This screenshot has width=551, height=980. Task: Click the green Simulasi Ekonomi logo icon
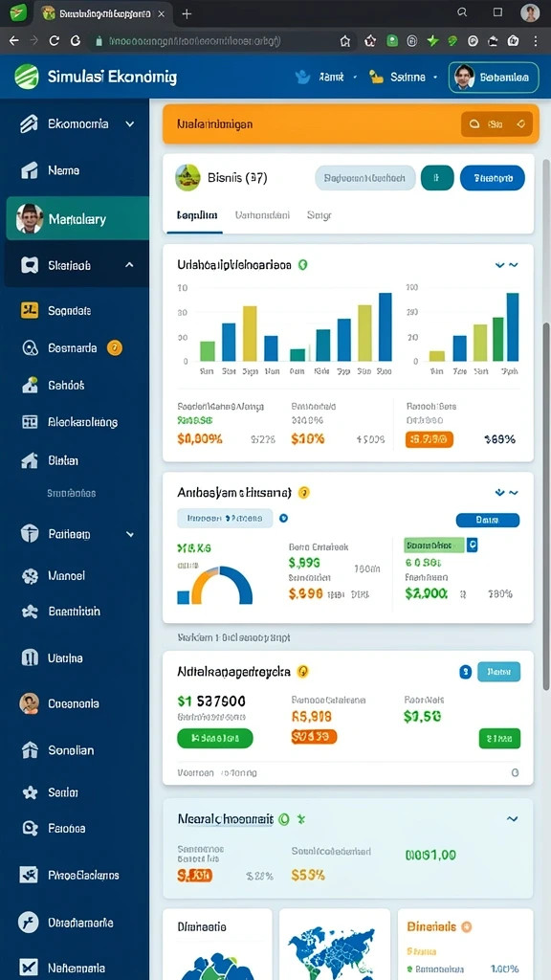tap(26, 77)
